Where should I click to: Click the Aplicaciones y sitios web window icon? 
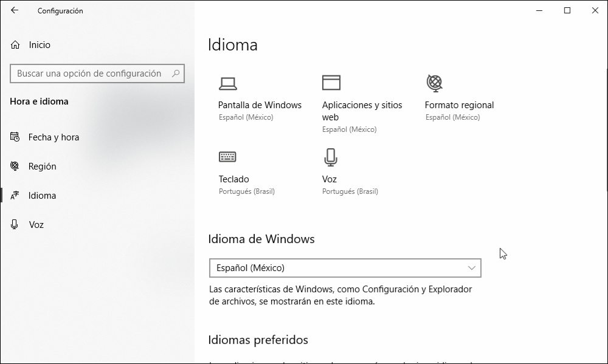331,83
